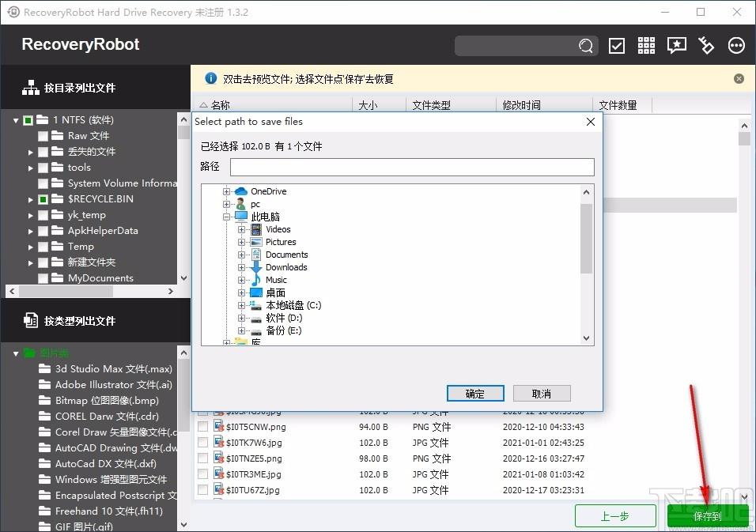Close the Select path dialog
This screenshot has height=532, width=756.
[x=590, y=122]
